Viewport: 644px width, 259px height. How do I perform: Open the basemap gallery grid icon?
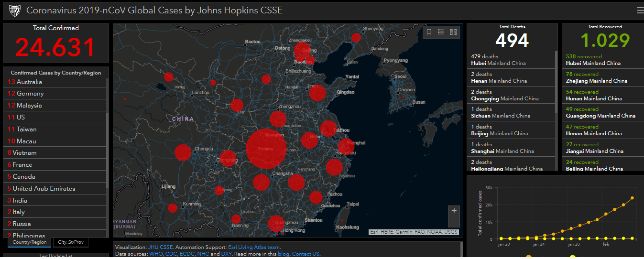tap(453, 32)
